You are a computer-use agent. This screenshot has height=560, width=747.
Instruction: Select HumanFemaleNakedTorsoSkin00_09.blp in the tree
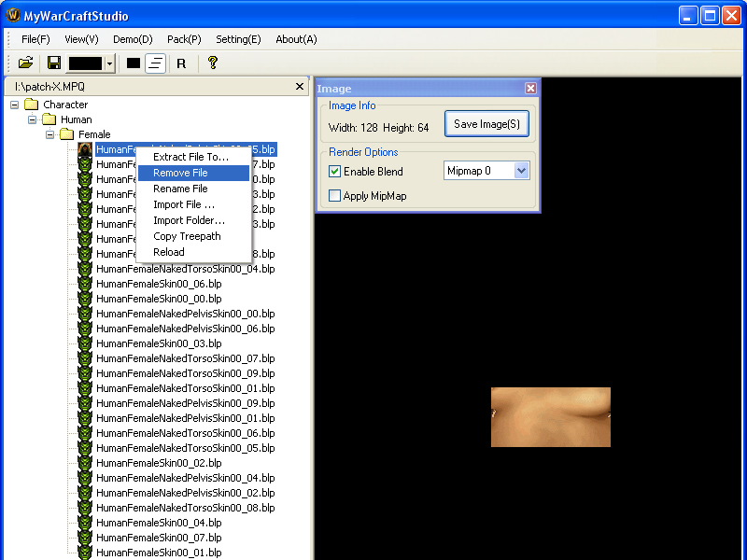(185, 373)
